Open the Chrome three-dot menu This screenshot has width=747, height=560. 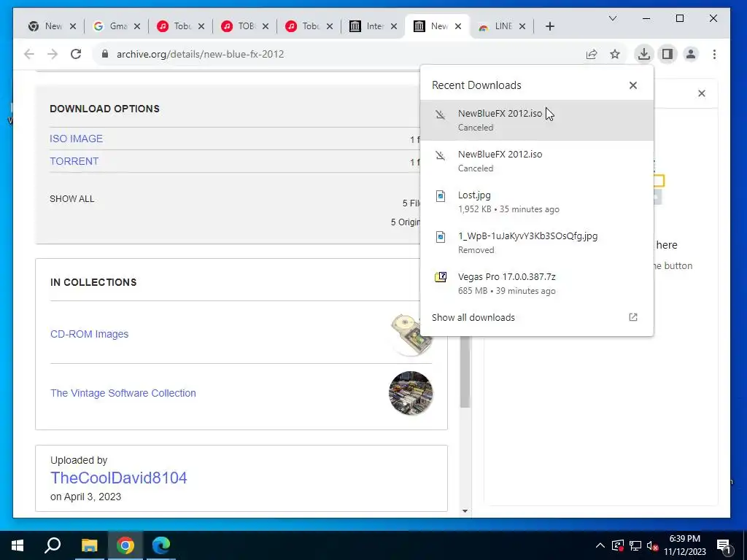tap(714, 54)
